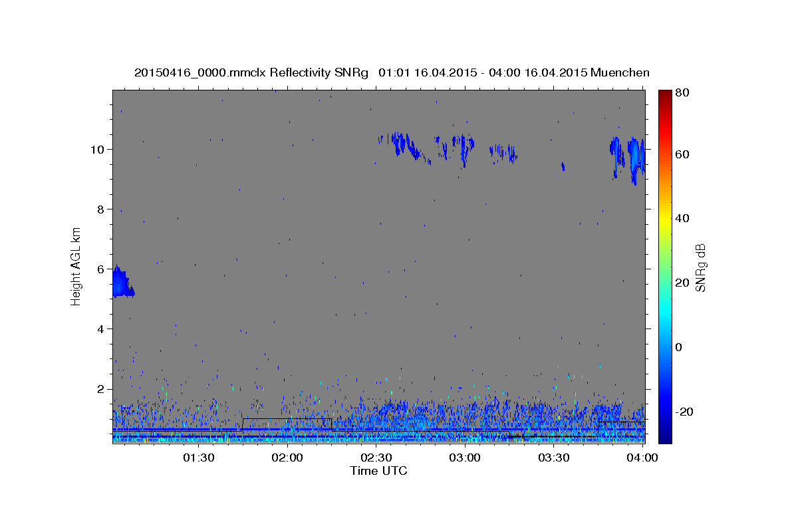The height and width of the screenshot is (532, 798).
Task: Click the 04:00 time tick label
Action: pos(643,458)
